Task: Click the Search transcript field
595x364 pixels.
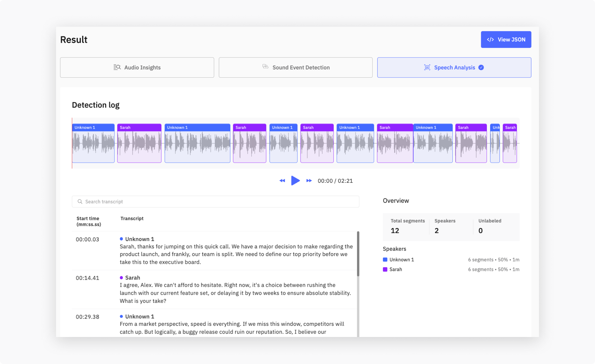Action: click(215, 202)
